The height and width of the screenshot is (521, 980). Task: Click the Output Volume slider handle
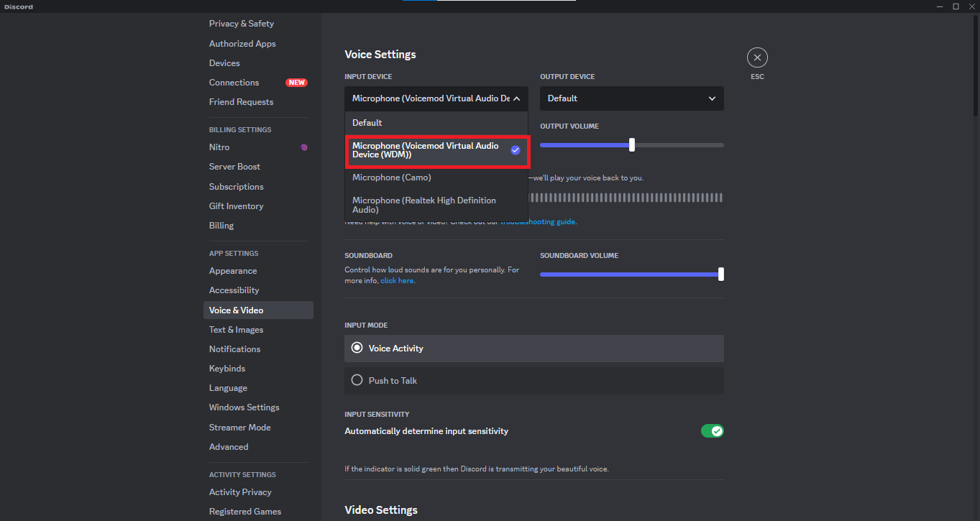[x=632, y=145]
